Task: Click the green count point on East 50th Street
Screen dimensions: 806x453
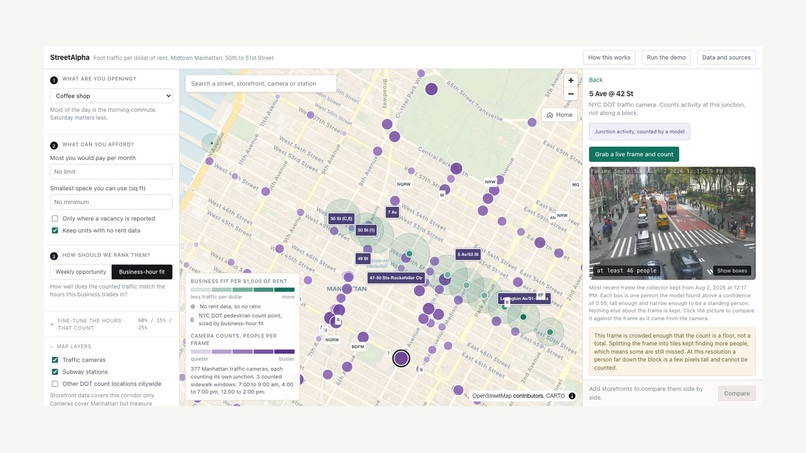Action: click(549, 332)
